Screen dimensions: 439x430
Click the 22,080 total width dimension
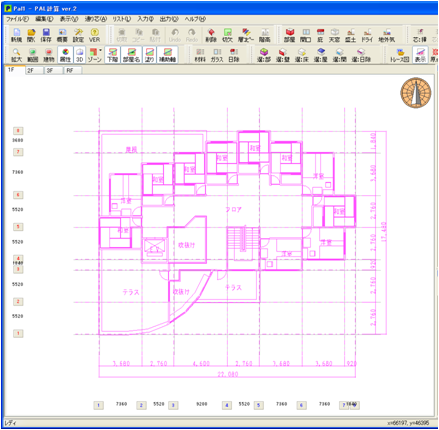(x=228, y=374)
